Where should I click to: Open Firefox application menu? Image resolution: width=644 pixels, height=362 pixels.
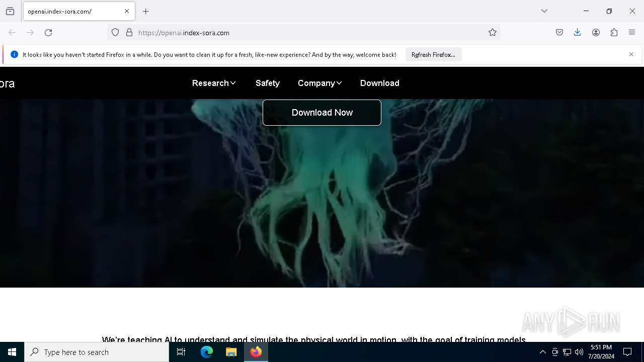632,33
